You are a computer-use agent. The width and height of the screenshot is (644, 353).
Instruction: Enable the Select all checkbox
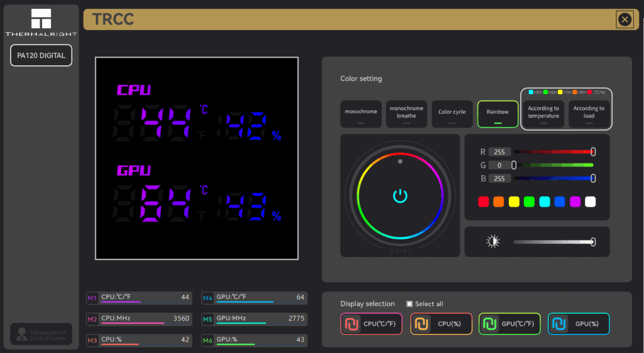[409, 304]
